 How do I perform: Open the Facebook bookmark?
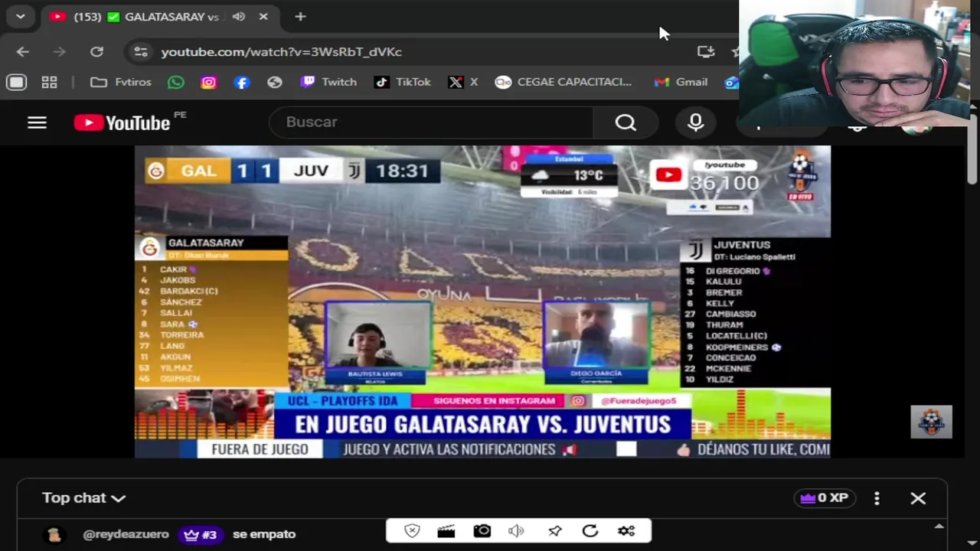242,82
